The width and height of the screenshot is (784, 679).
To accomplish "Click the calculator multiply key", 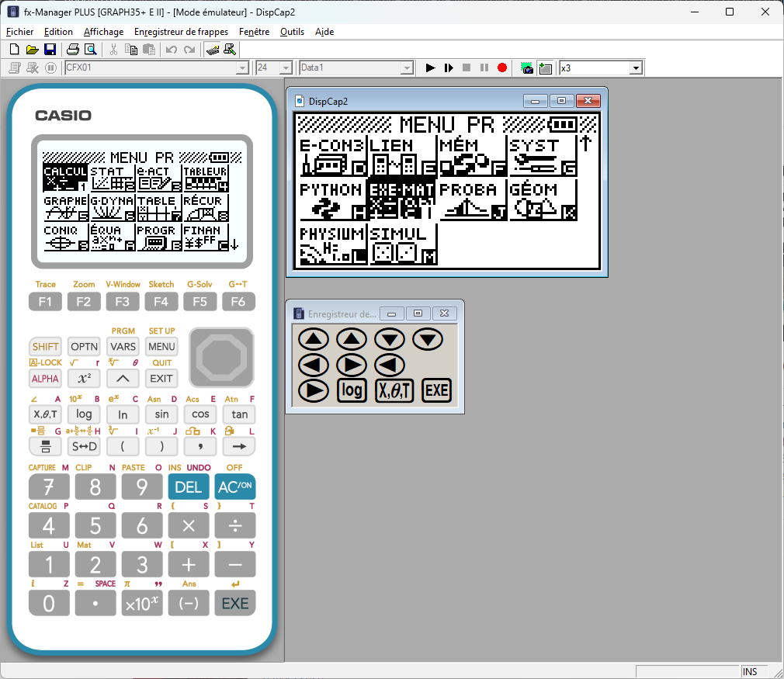I will [189, 525].
